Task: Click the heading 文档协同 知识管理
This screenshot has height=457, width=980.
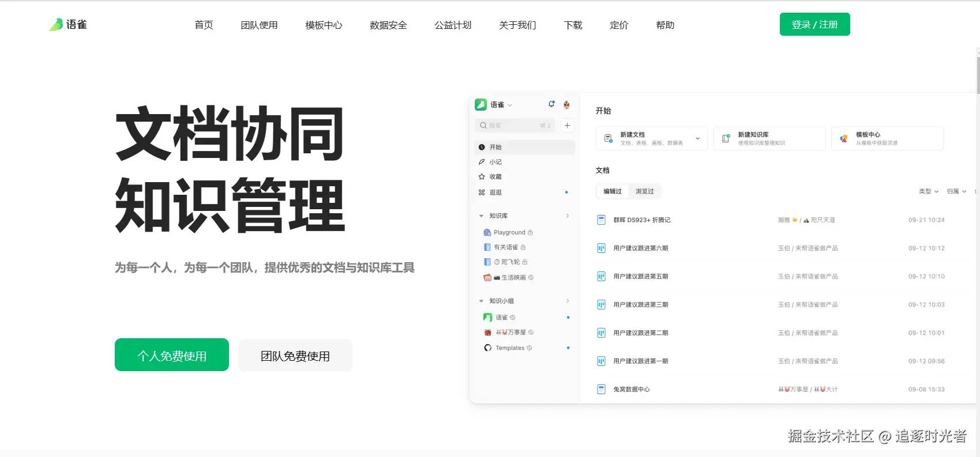Action: click(230, 169)
